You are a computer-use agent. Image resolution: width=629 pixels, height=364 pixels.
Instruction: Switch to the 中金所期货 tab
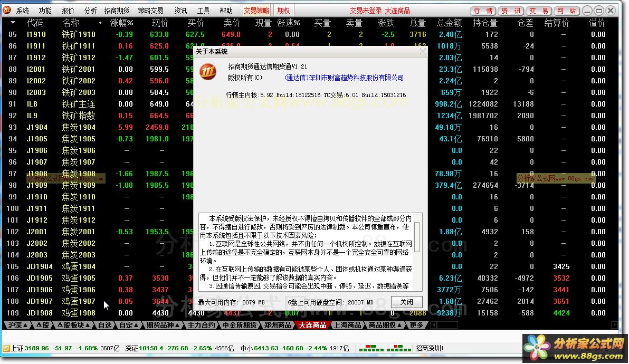coord(240,325)
